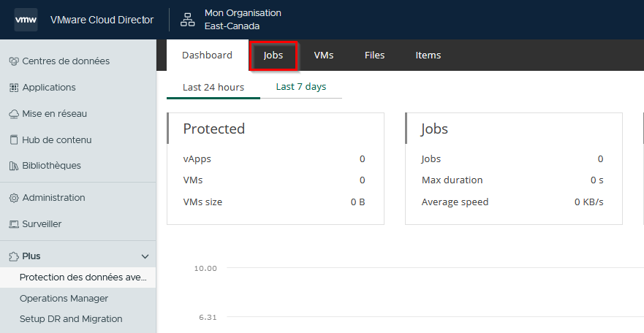Click the organisation network icon
The width and height of the screenshot is (644, 333).
click(x=188, y=20)
